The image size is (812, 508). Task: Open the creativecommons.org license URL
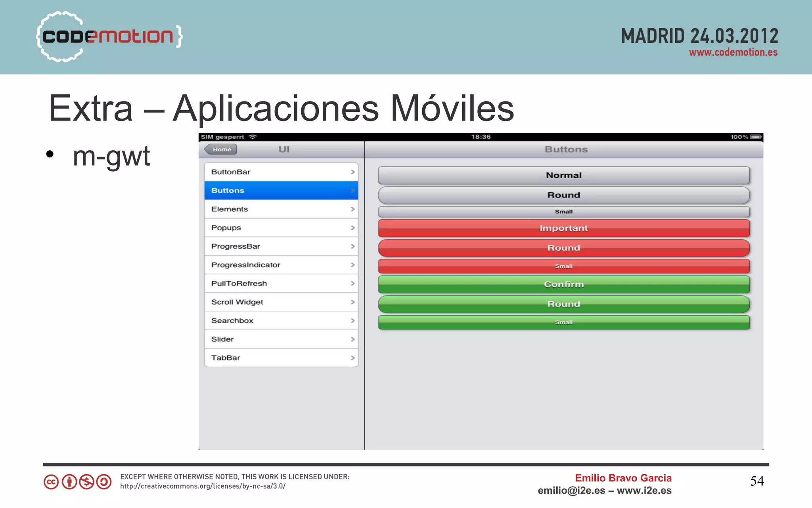tap(203, 486)
